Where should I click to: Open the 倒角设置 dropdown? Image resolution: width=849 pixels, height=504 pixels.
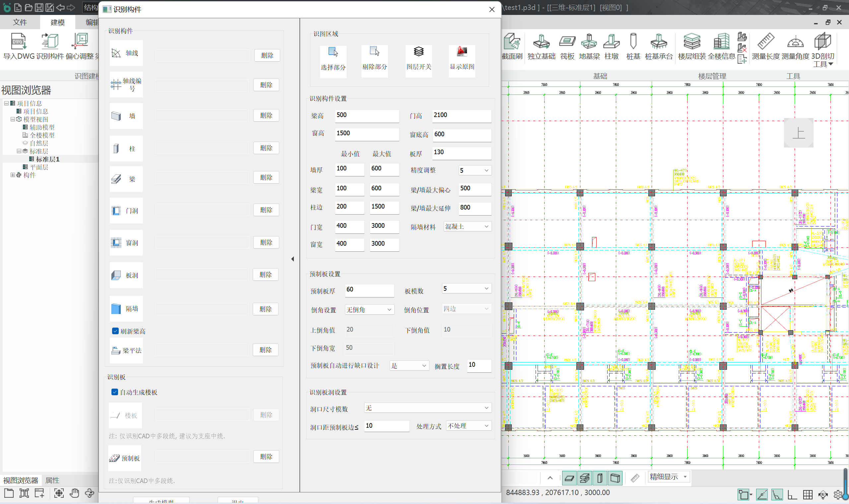[369, 310]
